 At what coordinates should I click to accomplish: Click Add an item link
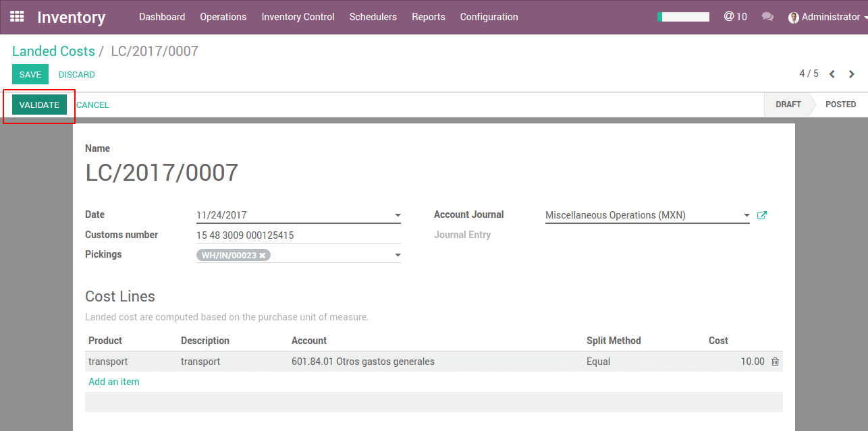pyautogui.click(x=114, y=382)
